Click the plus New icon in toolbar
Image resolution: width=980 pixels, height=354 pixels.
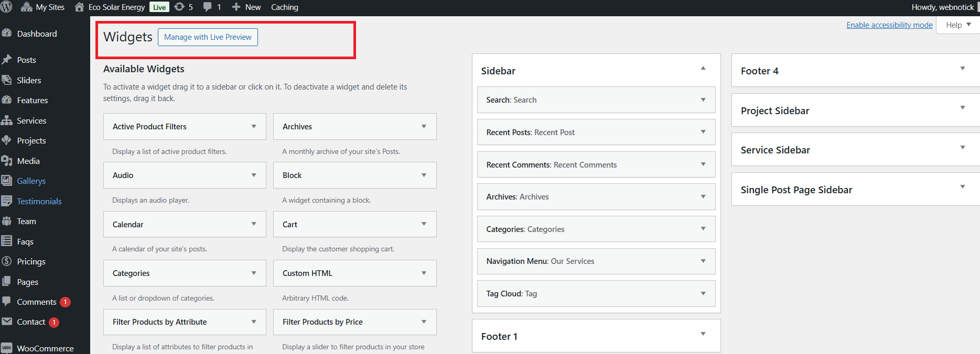tap(236, 7)
